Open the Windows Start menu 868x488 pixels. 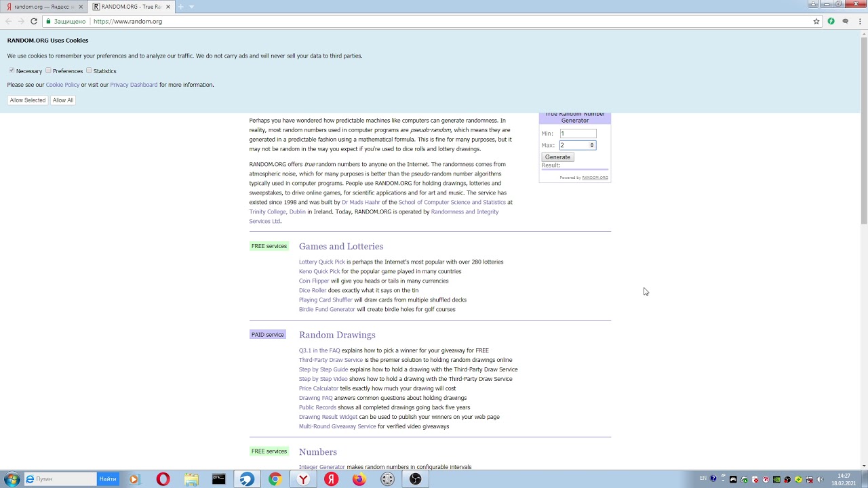point(12,479)
